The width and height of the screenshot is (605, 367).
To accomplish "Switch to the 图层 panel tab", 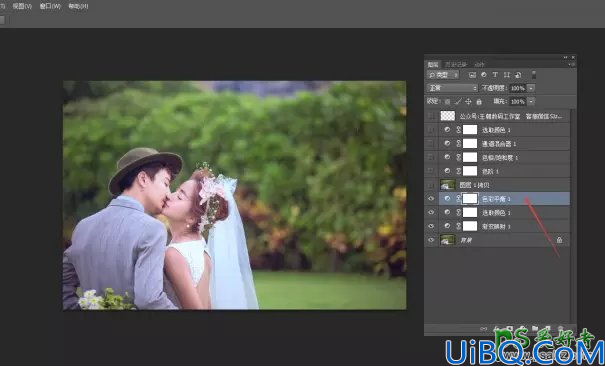I will 433,64.
